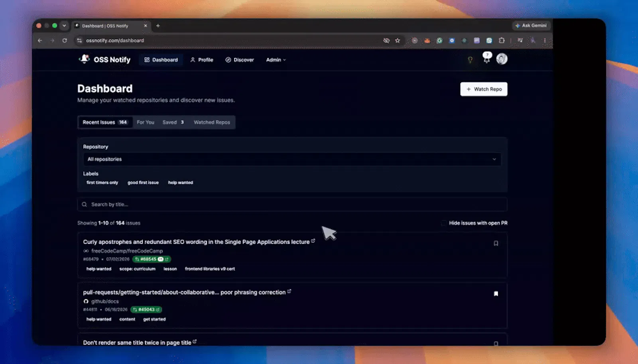Click external link icon beside Curly apostrophes title
Viewport: 638px width, 364px height.
point(313,241)
